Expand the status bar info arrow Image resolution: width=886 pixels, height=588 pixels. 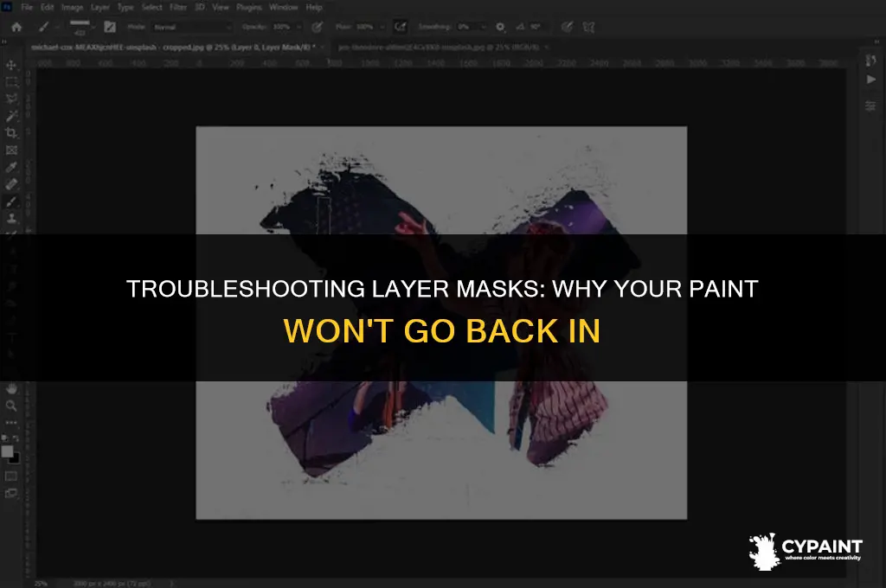[172, 583]
